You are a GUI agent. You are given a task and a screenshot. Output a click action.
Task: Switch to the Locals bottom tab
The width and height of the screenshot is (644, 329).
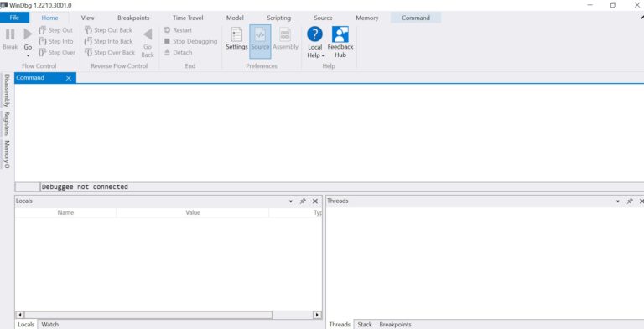(26, 325)
